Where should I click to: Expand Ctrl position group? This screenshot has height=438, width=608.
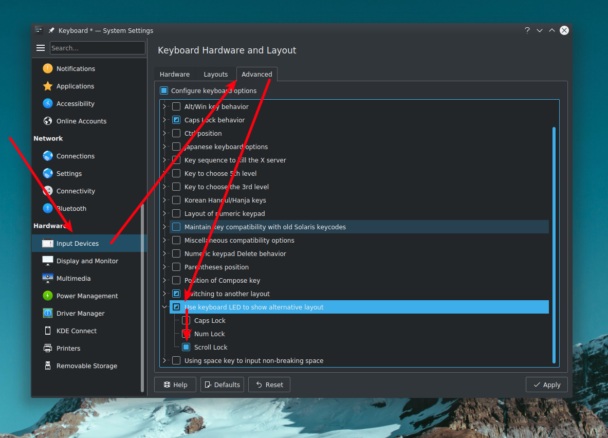click(164, 133)
